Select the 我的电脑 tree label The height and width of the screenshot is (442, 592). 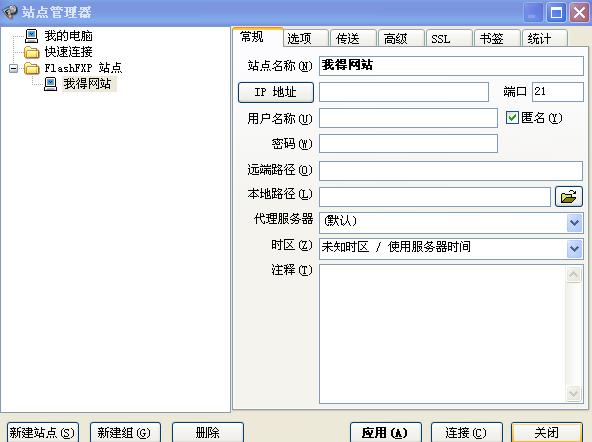coord(68,36)
